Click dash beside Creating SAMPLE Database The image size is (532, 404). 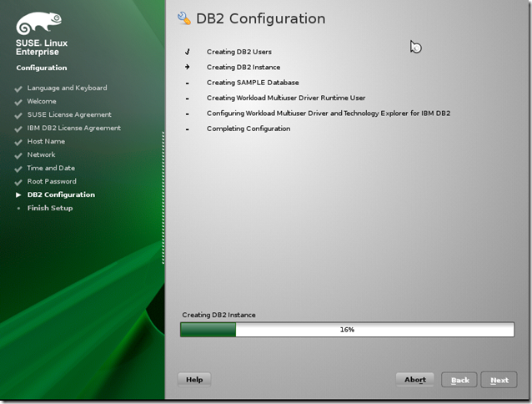pyautogui.click(x=188, y=83)
